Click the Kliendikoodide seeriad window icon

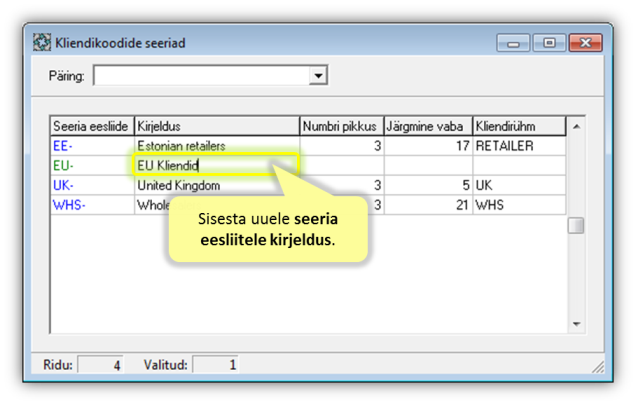(42, 43)
